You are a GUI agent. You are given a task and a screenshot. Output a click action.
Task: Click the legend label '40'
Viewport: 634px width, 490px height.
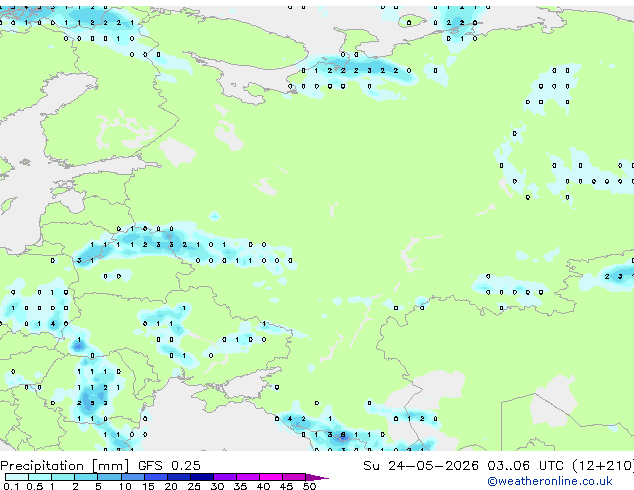tap(263, 486)
